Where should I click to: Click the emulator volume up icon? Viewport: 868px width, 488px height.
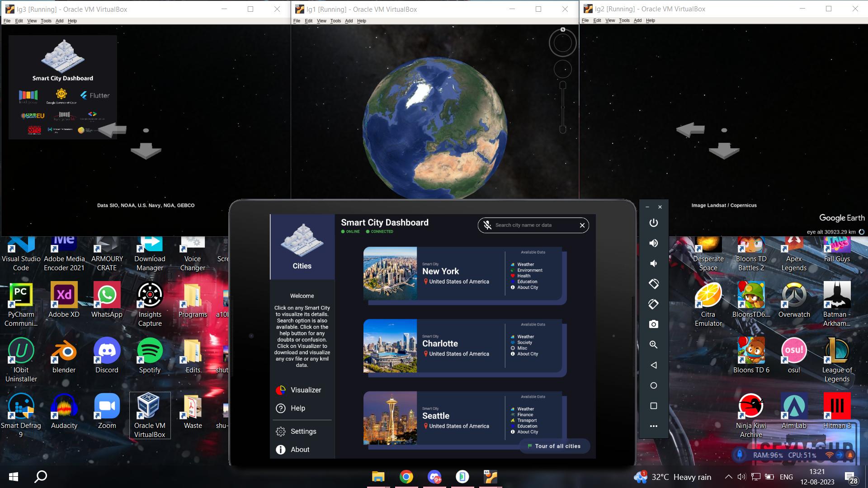point(654,243)
